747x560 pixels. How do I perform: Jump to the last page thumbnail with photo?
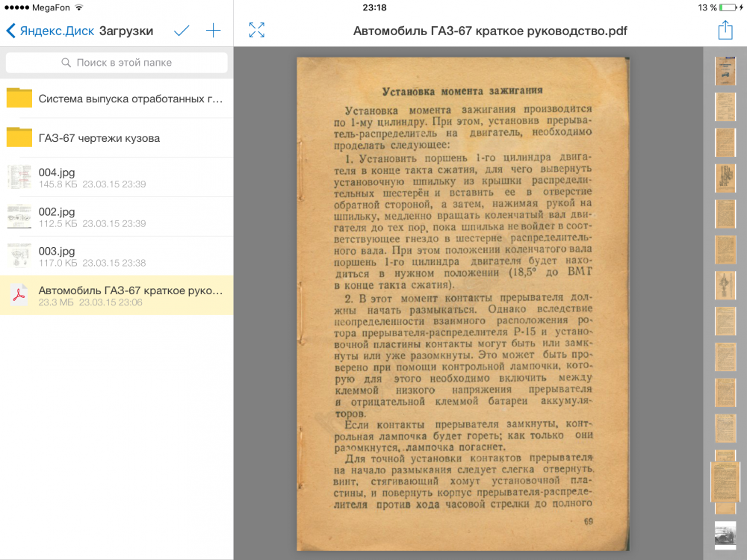tap(725, 535)
